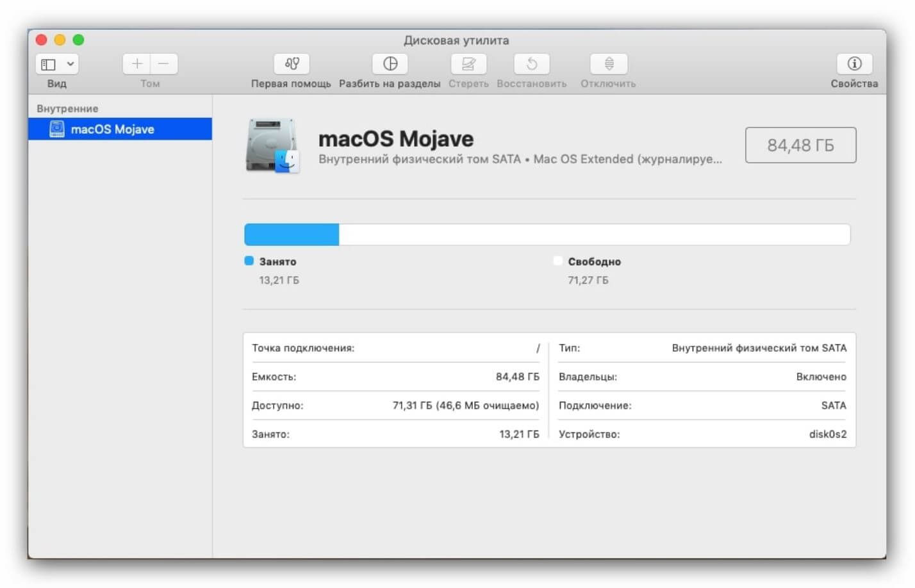This screenshot has height=588, width=915.
Task: Open the Info properties icon
Action: (x=854, y=63)
